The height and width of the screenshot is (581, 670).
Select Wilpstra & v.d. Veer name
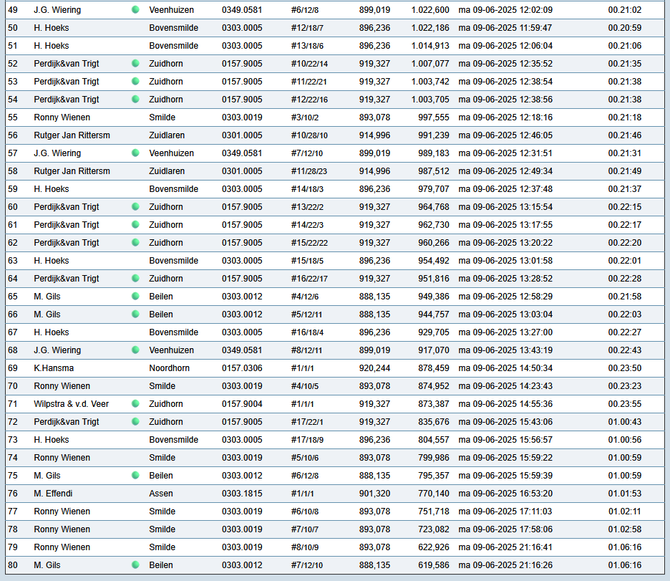[x=71, y=404]
